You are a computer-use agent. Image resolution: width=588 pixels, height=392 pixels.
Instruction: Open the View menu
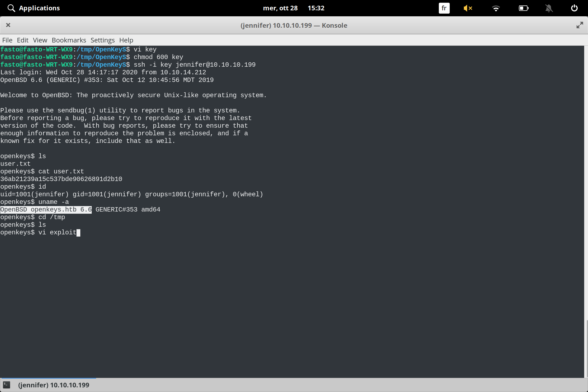[40, 40]
